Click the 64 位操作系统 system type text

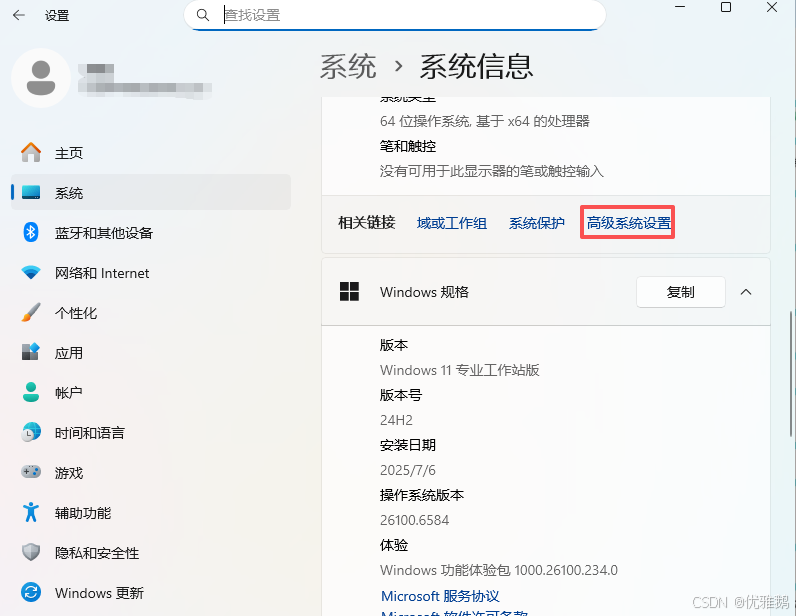484,121
